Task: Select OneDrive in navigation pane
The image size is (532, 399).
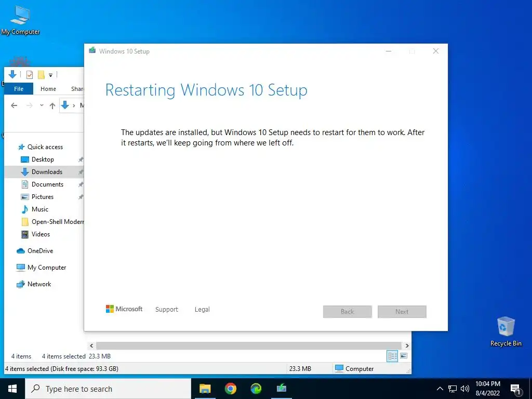Action: pos(40,251)
